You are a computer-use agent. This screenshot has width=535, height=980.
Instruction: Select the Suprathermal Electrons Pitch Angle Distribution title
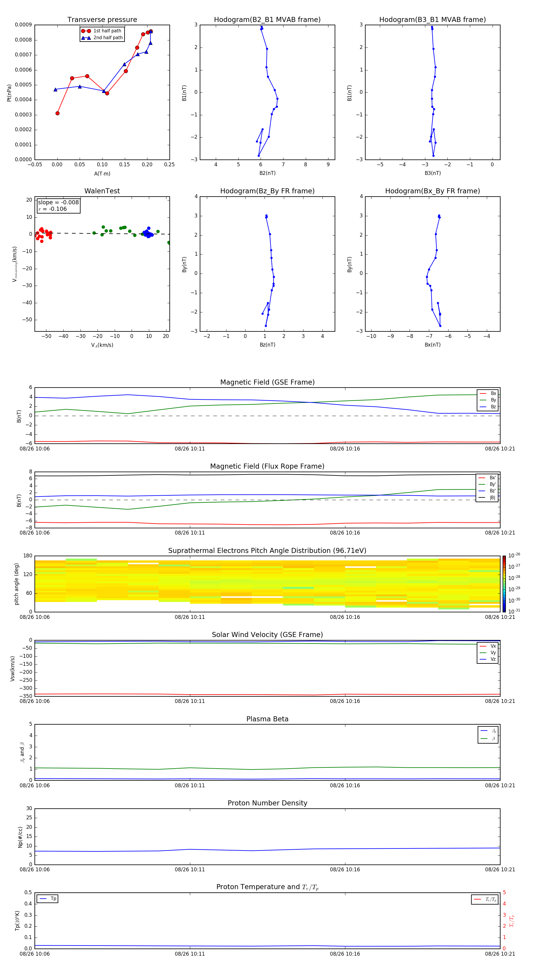(x=267, y=551)
